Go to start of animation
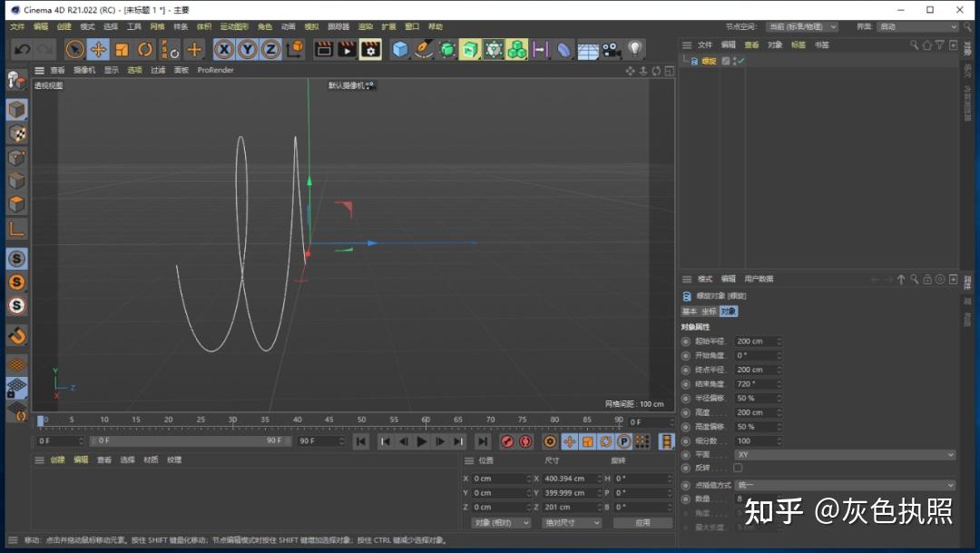The width and height of the screenshot is (980, 553). pyautogui.click(x=361, y=441)
